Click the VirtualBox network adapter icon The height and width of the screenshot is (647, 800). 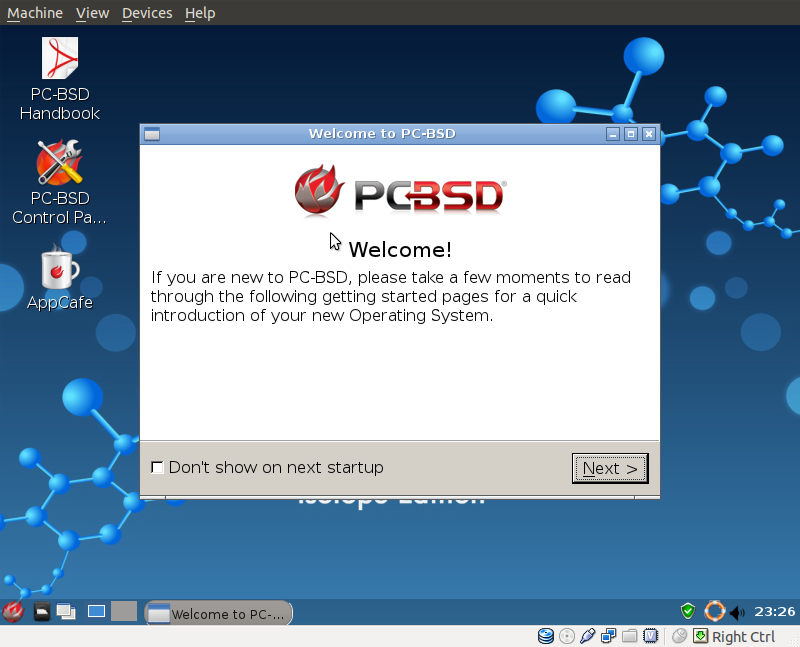point(608,636)
